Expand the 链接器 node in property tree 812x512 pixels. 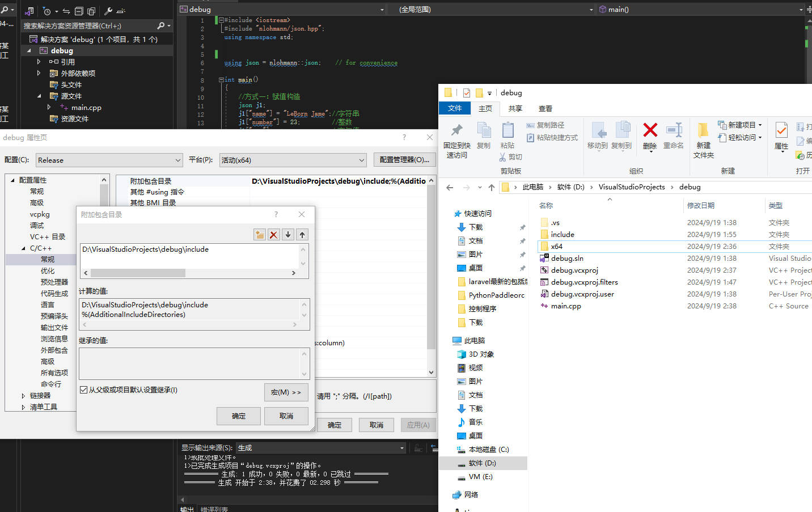click(x=23, y=396)
